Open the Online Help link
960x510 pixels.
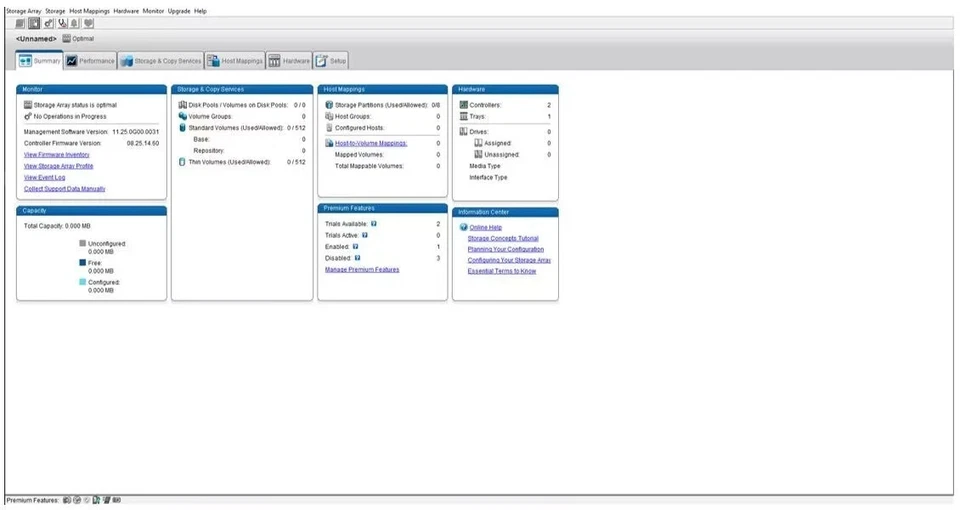pyautogui.click(x=486, y=227)
